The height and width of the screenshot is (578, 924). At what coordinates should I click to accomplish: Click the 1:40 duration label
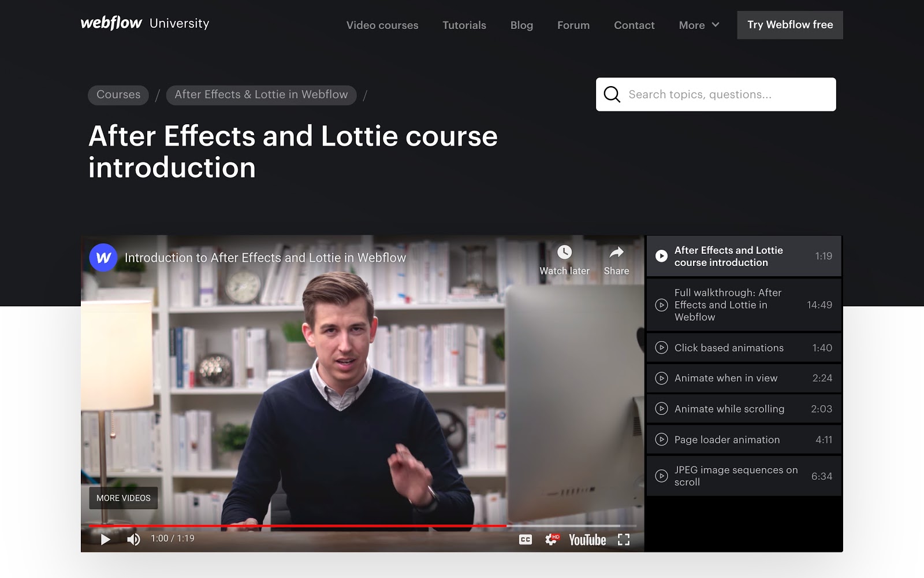822,348
